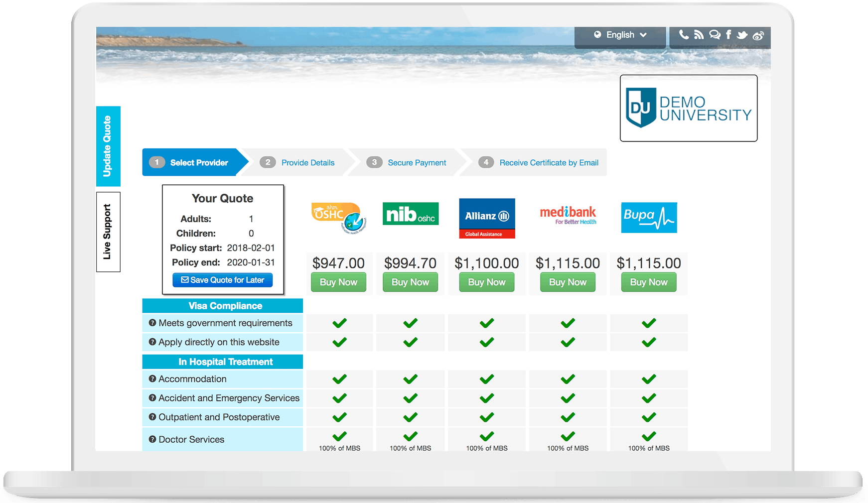Click the Accommodation row label
The height and width of the screenshot is (503, 868).
(192, 379)
